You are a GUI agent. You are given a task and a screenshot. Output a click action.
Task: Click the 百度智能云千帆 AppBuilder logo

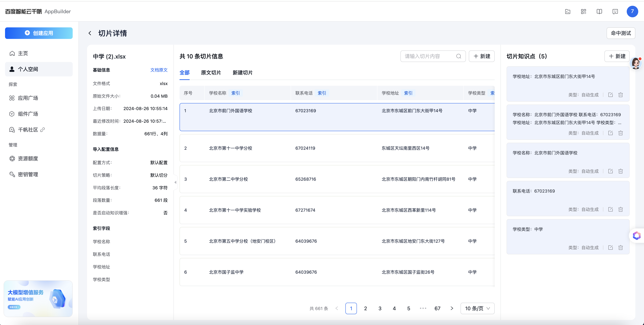[38, 12]
